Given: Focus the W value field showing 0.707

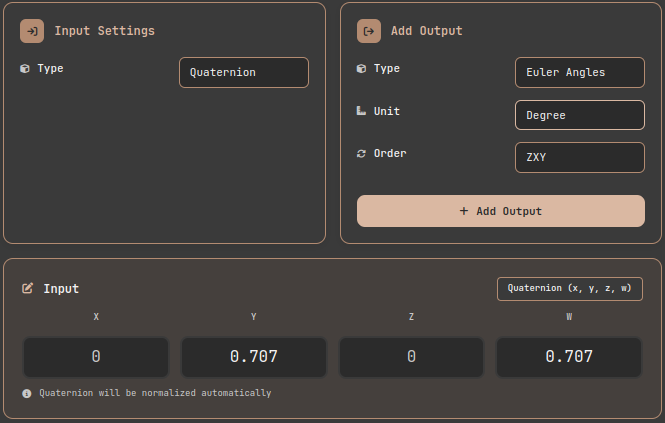Looking at the screenshot, I should 569,357.
